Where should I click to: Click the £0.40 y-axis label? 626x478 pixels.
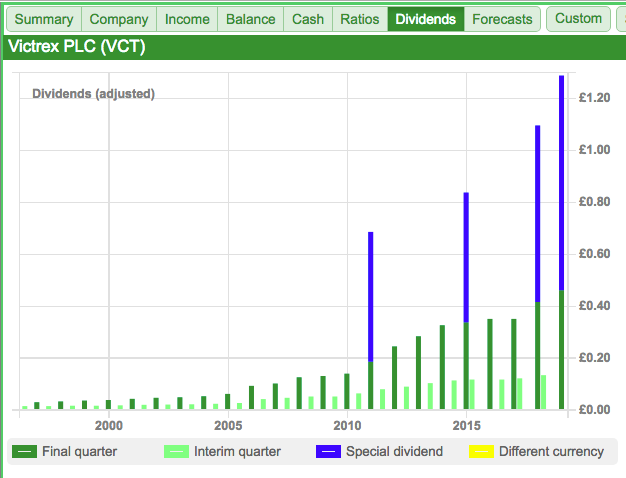point(594,305)
